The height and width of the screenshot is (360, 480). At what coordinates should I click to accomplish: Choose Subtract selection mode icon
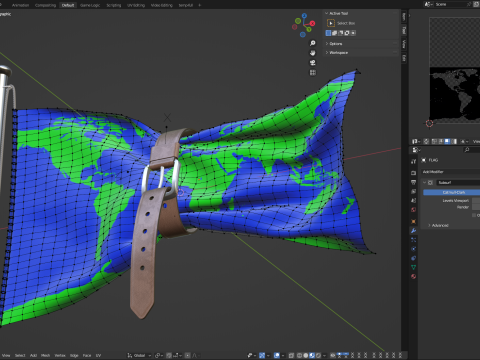tap(341, 33)
